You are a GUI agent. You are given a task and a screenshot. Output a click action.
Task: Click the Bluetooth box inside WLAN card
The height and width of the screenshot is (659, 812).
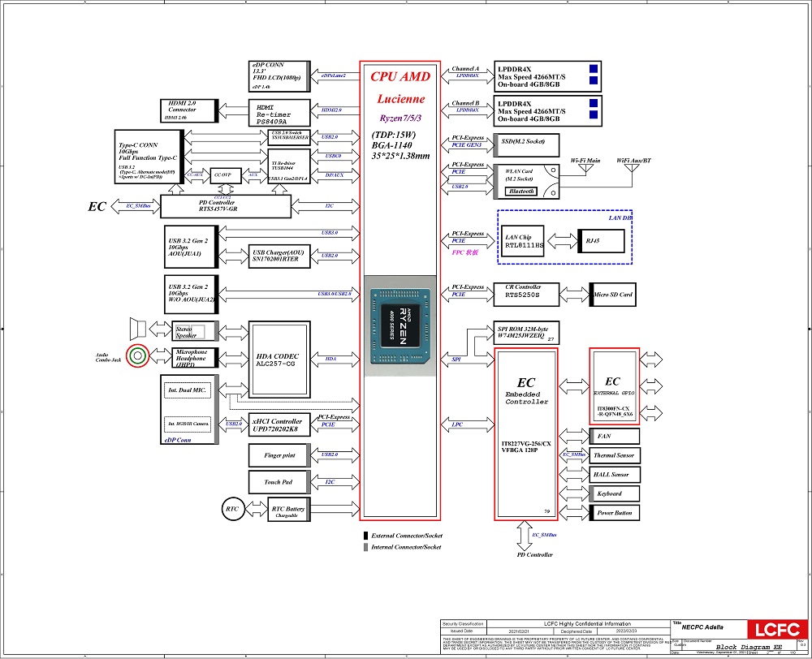[x=521, y=192]
